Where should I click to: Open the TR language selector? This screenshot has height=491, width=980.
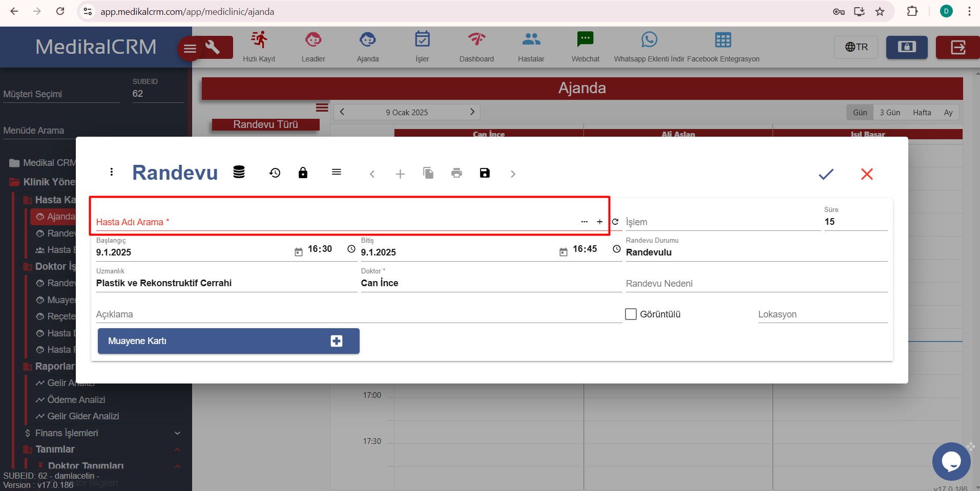click(x=856, y=47)
